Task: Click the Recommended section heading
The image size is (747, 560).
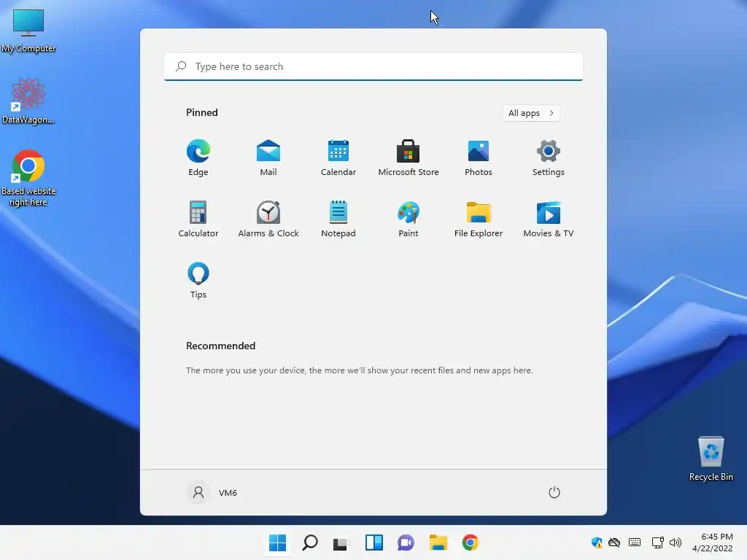Action: click(220, 346)
